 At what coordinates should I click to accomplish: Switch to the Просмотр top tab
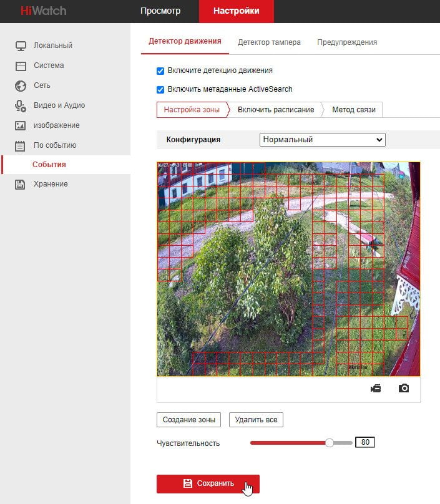coord(160,11)
